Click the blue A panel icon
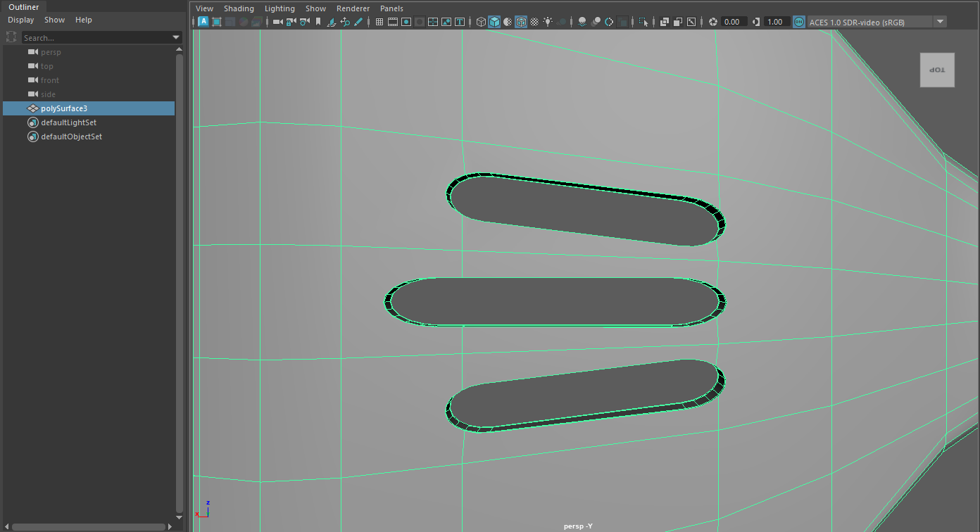Screen dimensions: 980x532 coord(203,22)
